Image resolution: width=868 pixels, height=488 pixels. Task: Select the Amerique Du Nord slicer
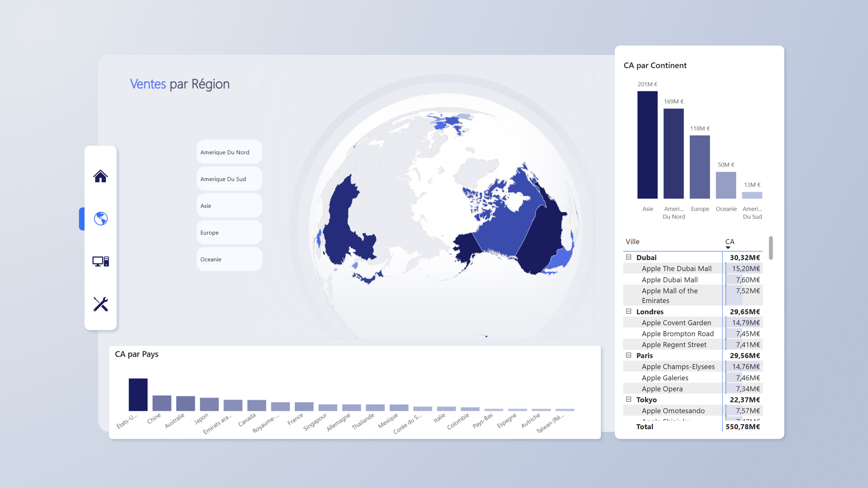pos(229,152)
